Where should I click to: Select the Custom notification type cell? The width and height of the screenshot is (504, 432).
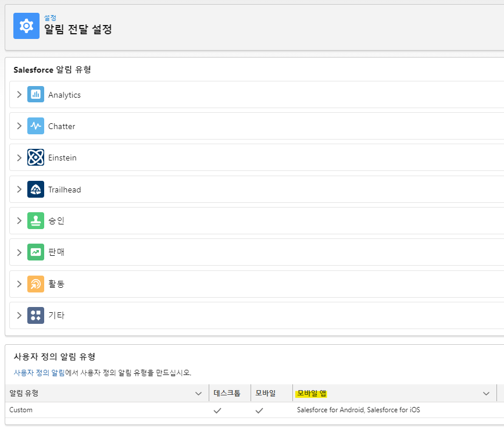point(21,410)
